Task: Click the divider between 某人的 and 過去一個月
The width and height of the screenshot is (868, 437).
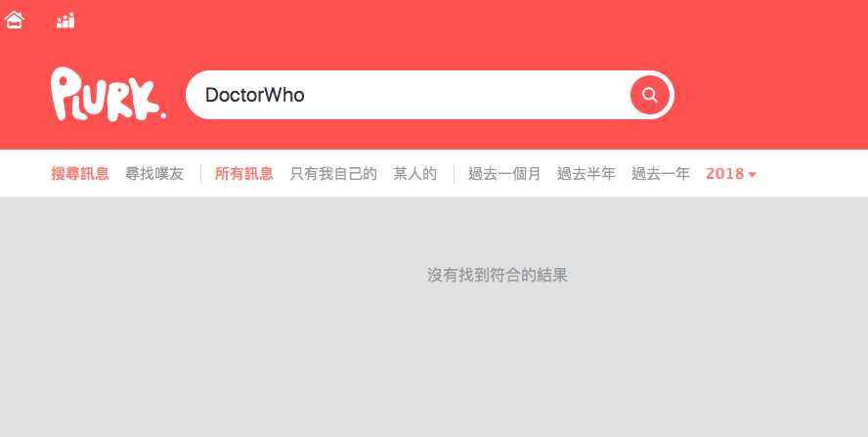Action: point(454,174)
